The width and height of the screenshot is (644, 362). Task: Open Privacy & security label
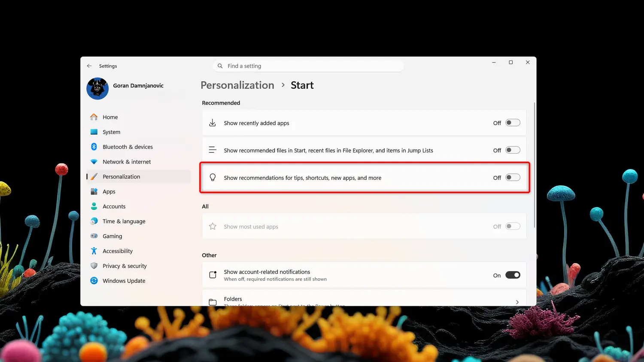click(x=125, y=266)
